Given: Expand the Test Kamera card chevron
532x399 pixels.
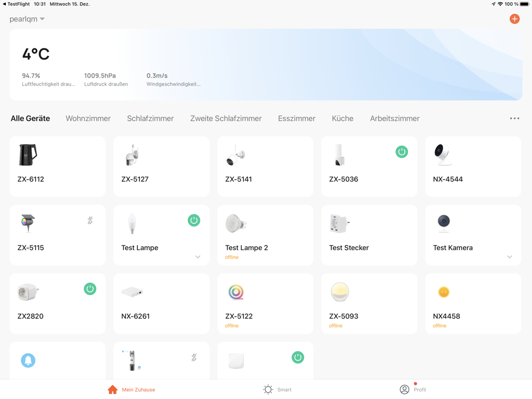Looking at the screenshot, I should tap(509, 257).
